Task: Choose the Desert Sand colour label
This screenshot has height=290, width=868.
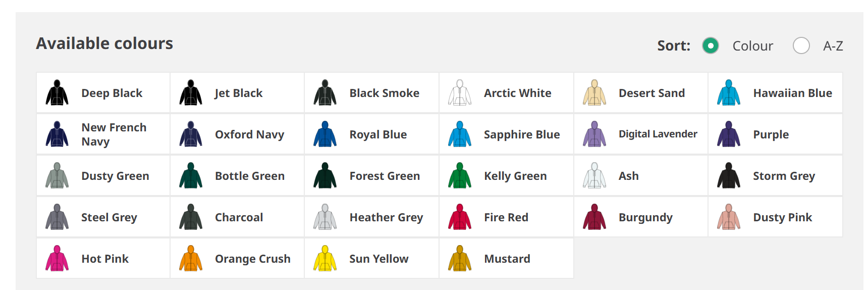Action: tap(652, 93)
